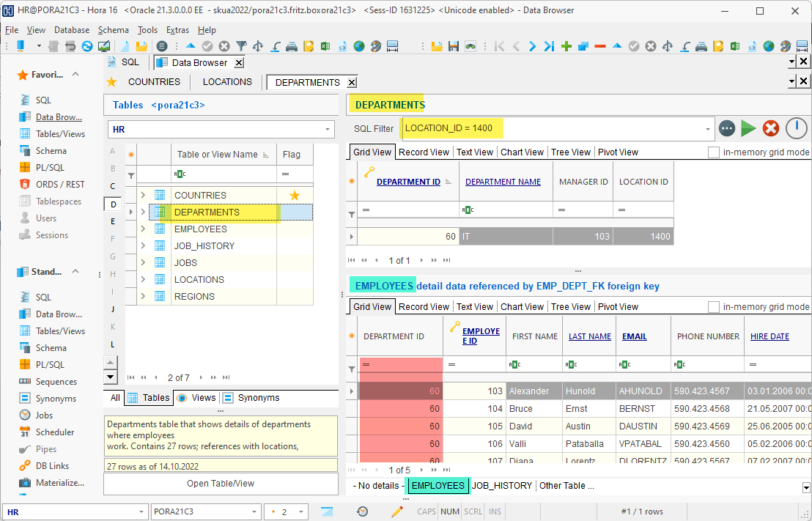Click the Open Table/View button
Viewport: 812px width, 521px height.
221,484
